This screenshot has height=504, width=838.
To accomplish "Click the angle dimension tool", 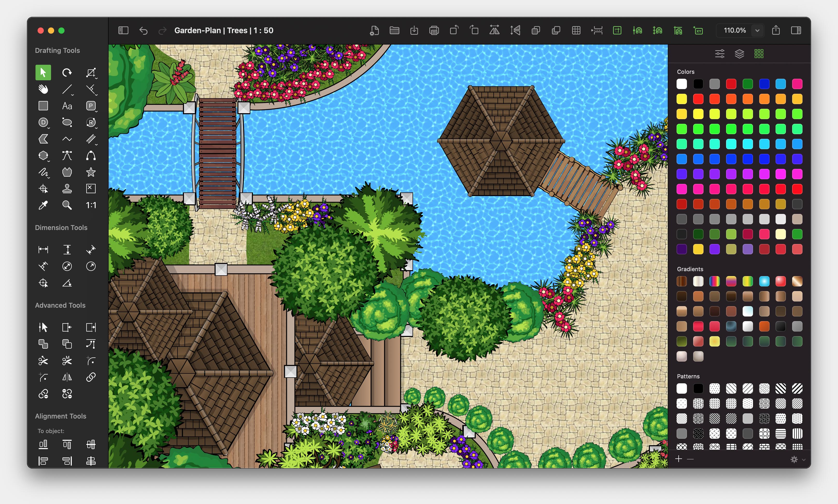I will tap(67, 283).
